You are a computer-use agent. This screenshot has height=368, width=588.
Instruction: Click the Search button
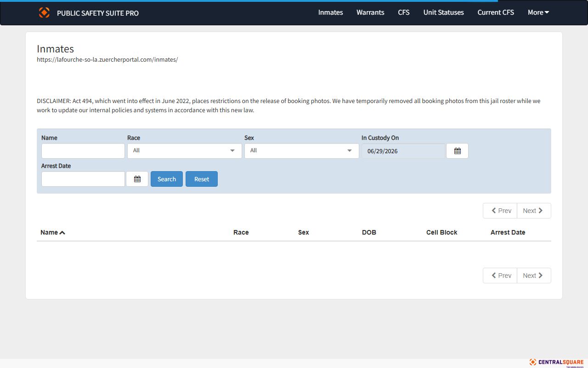point(167,179)
